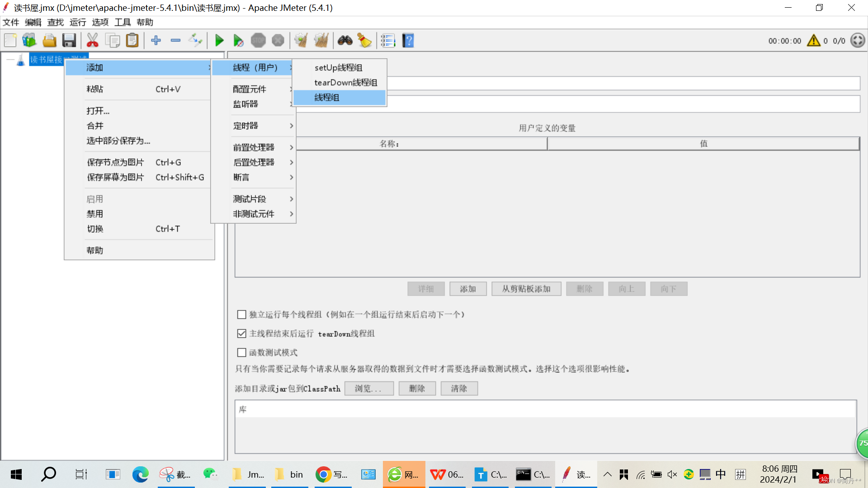Start the test with green play icon
Viewport: 868px width, 488px height.
[219, 41]
